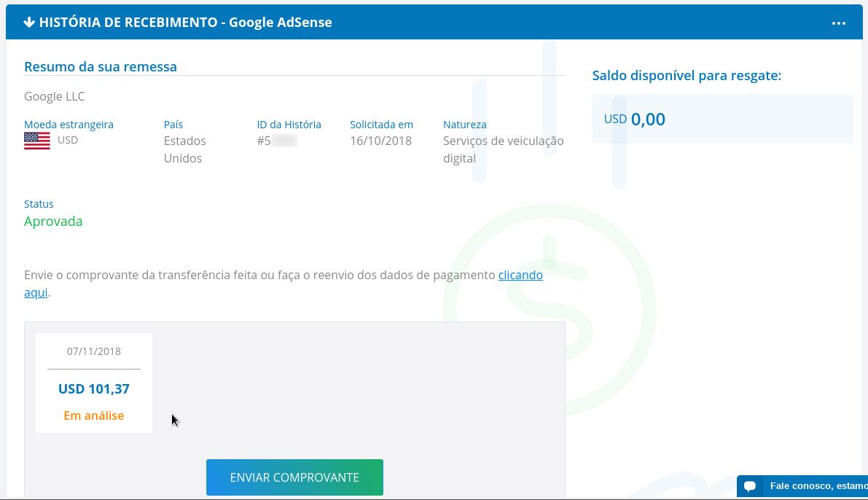The height and width of the screenshot is (500, 868).
Task: Click the 'USD' currency code beside flag
Action: [x=68, y=140]
